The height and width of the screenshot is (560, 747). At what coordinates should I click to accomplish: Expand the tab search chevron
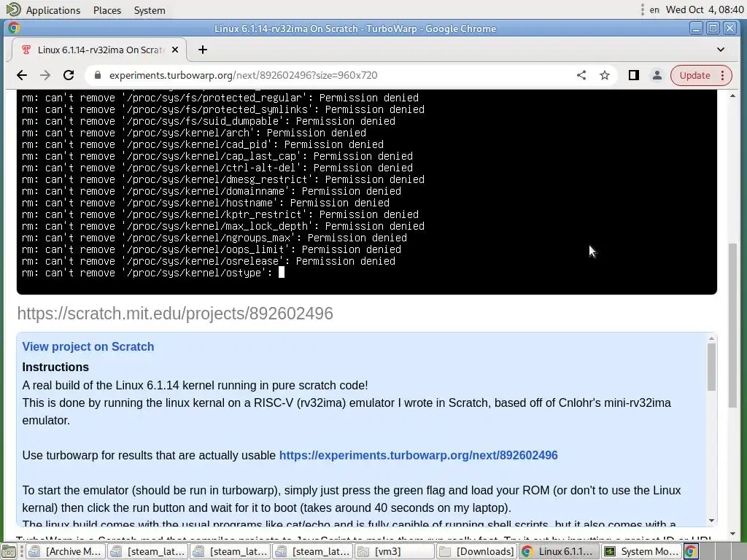tap(720, 50)
